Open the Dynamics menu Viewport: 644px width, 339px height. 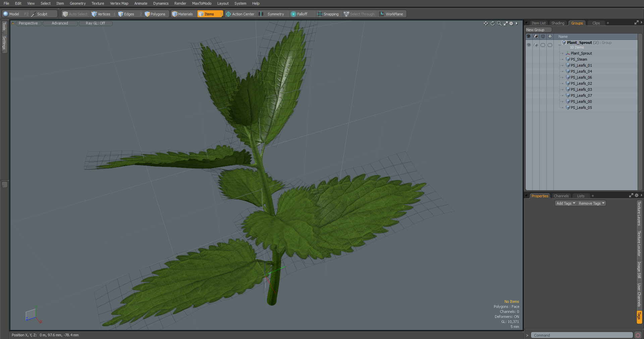[x=161, y=3]
